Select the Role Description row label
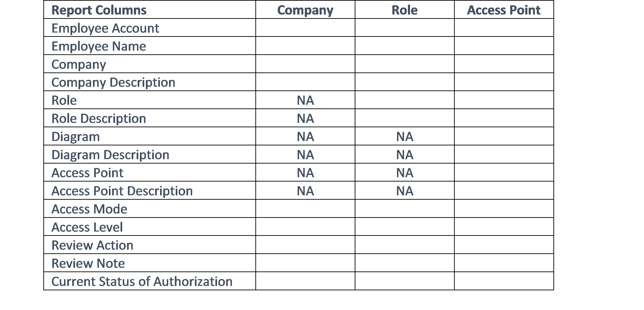The width and height of the screenshot is (644, 310). 99,119
